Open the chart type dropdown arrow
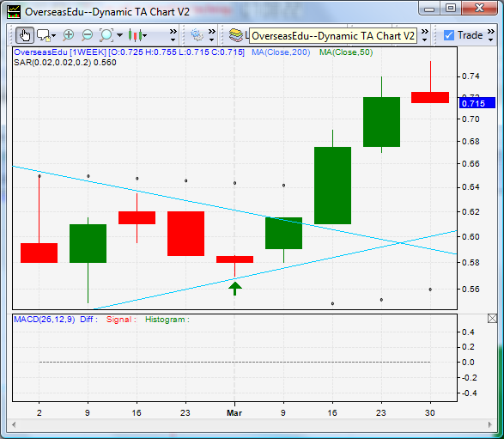 [x=145, y=35]
